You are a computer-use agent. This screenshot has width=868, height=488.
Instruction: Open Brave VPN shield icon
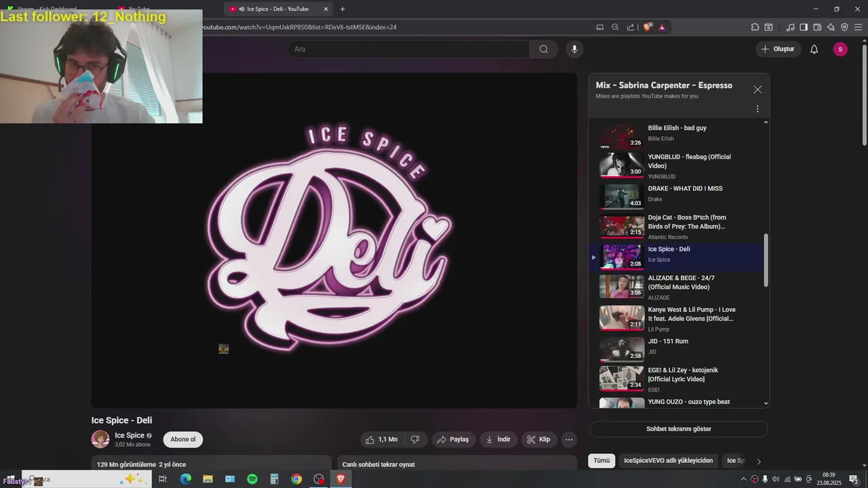(x=844, y=27)
